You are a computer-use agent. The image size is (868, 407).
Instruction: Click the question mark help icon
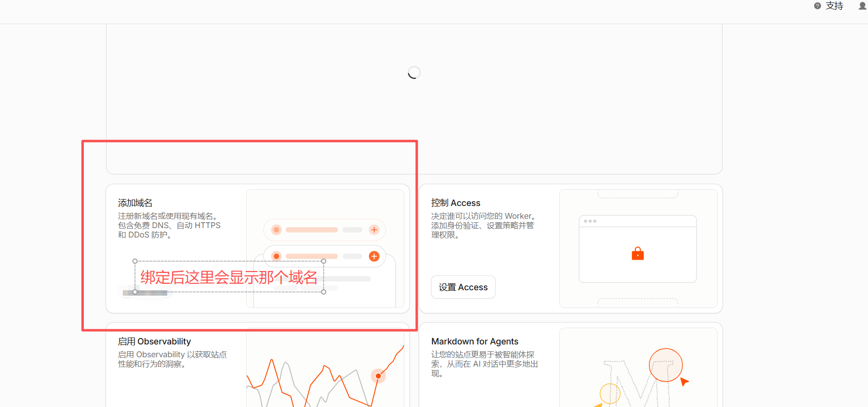[x=817, y=6]
